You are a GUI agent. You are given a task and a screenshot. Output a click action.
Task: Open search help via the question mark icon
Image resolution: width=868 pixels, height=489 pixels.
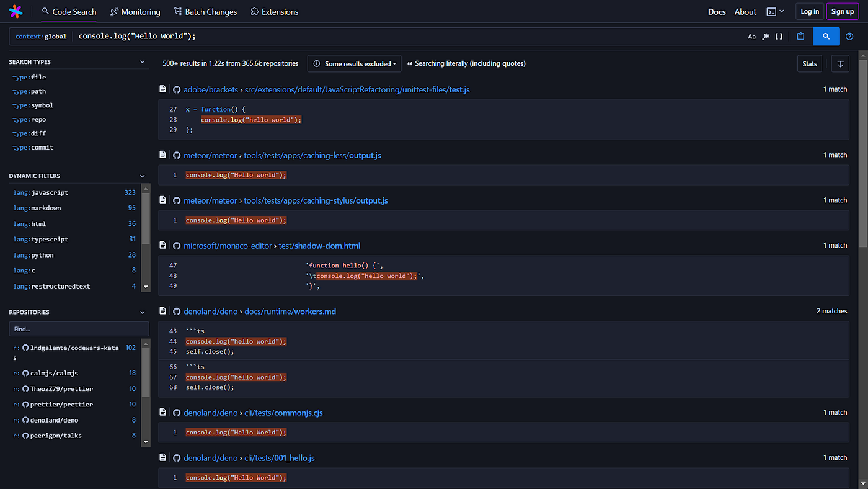(849, 36)
